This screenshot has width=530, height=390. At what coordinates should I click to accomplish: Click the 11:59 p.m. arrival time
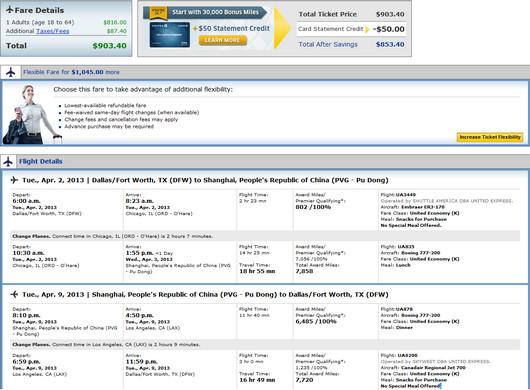tap(141, 362)
